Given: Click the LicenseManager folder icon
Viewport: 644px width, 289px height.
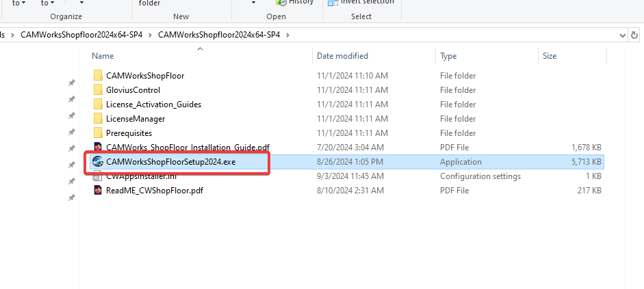Looking at the screenshot, I should (x=98, y=118).
